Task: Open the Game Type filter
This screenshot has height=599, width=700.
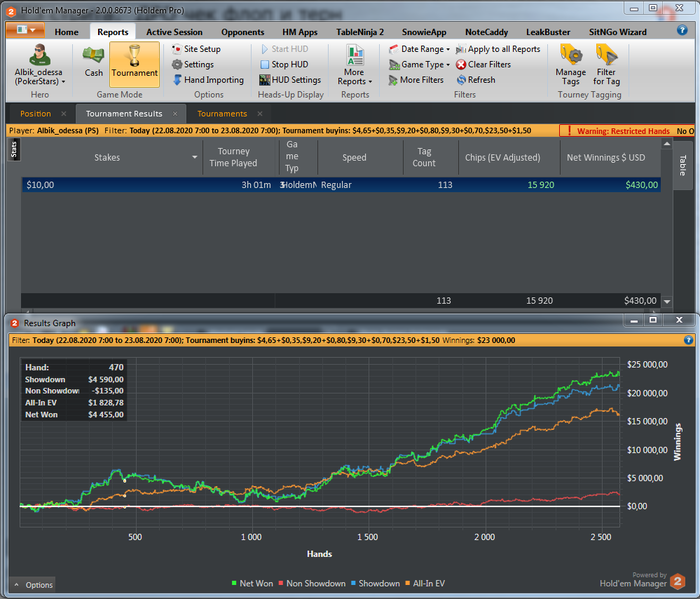Action: [419, 64]
